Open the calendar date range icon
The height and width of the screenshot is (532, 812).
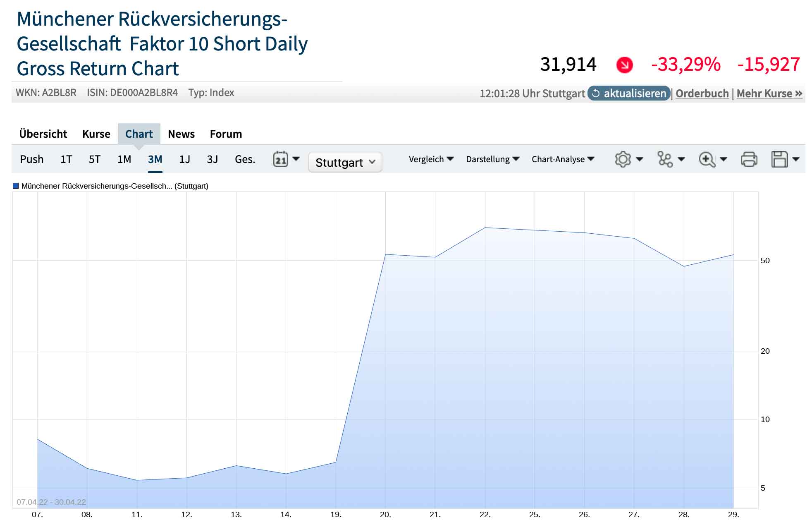point(281,159)
